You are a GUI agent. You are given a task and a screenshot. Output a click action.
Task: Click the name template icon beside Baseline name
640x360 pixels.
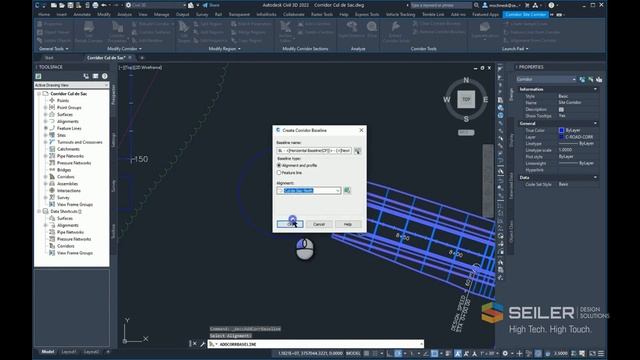click(x=357, y=151)
